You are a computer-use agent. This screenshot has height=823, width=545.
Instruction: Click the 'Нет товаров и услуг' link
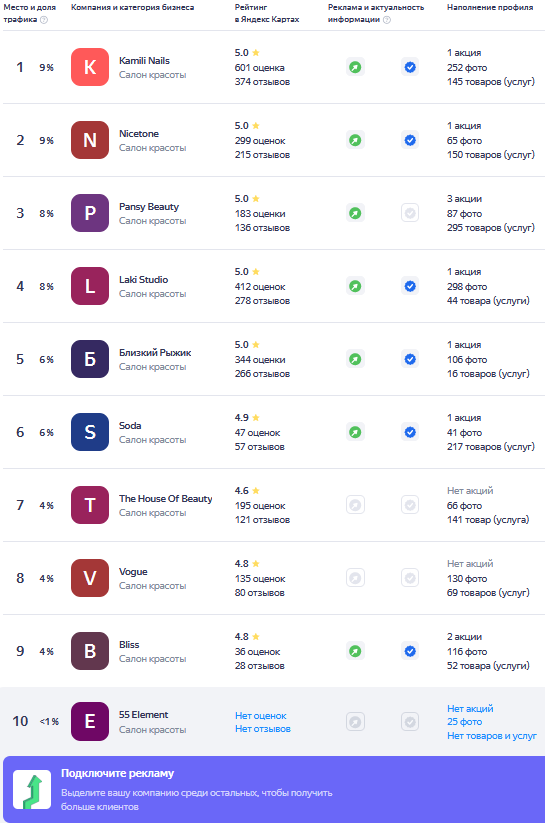click(492, 735)
